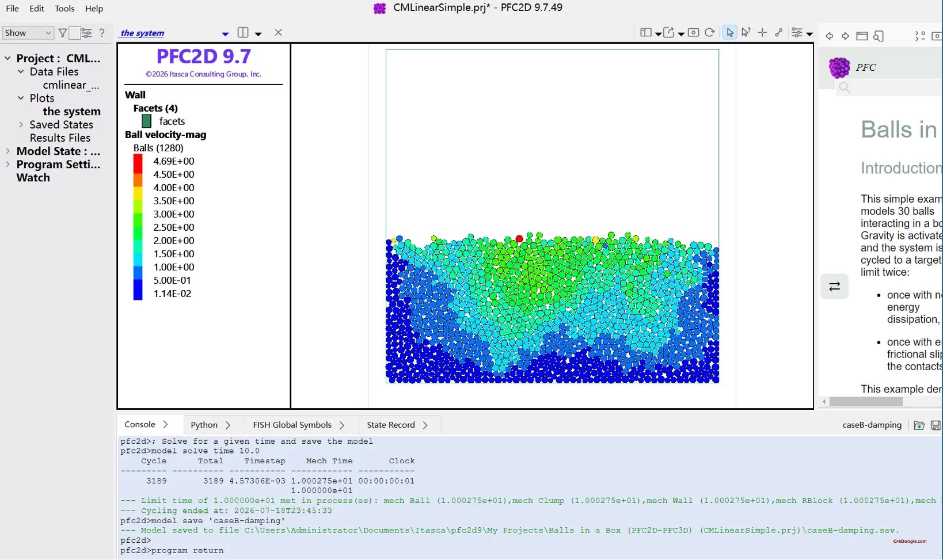Image resolution: width=943 pixels, height=560 pixels.
Task: Expand the Saved States tree node
Action: (x=21, y=124)
